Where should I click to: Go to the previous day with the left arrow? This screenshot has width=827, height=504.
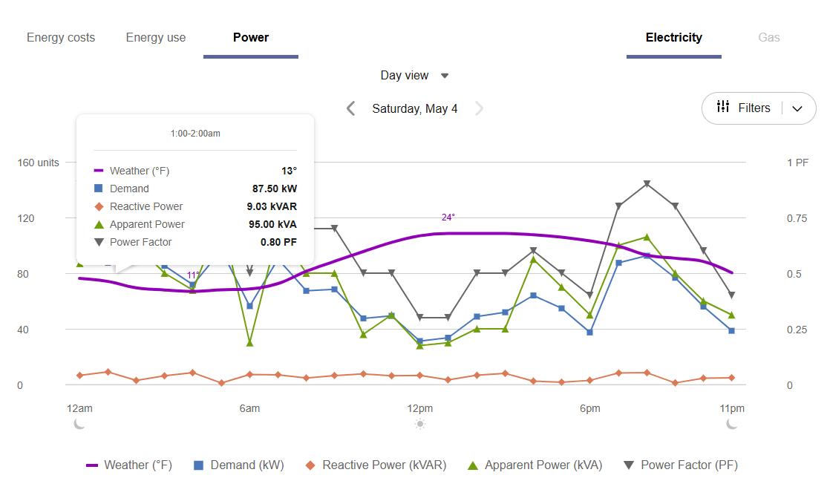pyautogui.click(x=350, y=108)
